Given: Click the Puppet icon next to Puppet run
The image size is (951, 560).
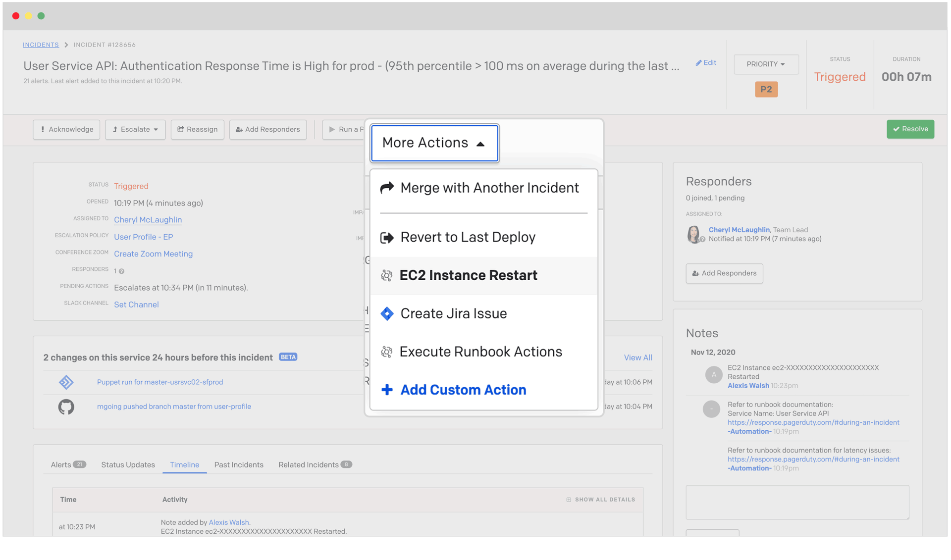Looking at the screenshot, I should pos(66,382).
